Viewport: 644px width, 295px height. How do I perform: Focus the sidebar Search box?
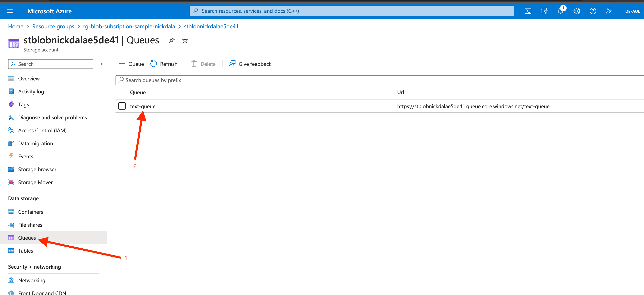click(x=50, y=64)
